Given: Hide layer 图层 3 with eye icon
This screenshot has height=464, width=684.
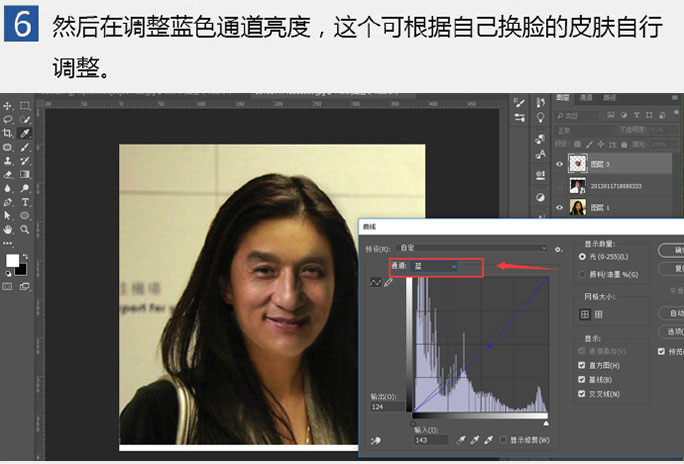Looking at the screenshot, I should (559, 164).
